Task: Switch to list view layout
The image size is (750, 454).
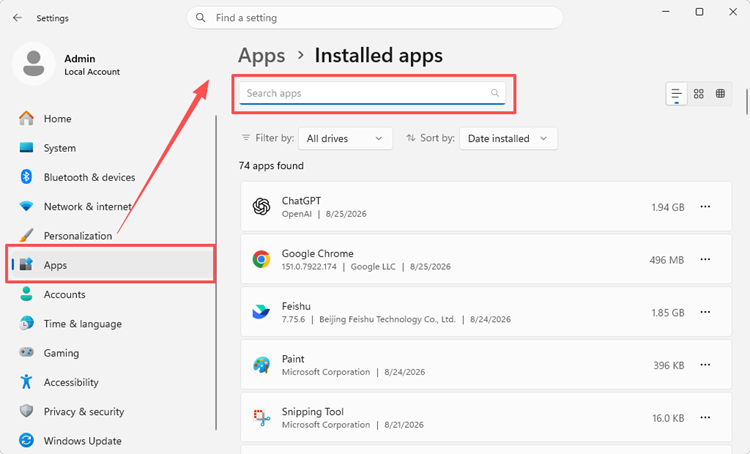Action: click(x=676, y=93)
